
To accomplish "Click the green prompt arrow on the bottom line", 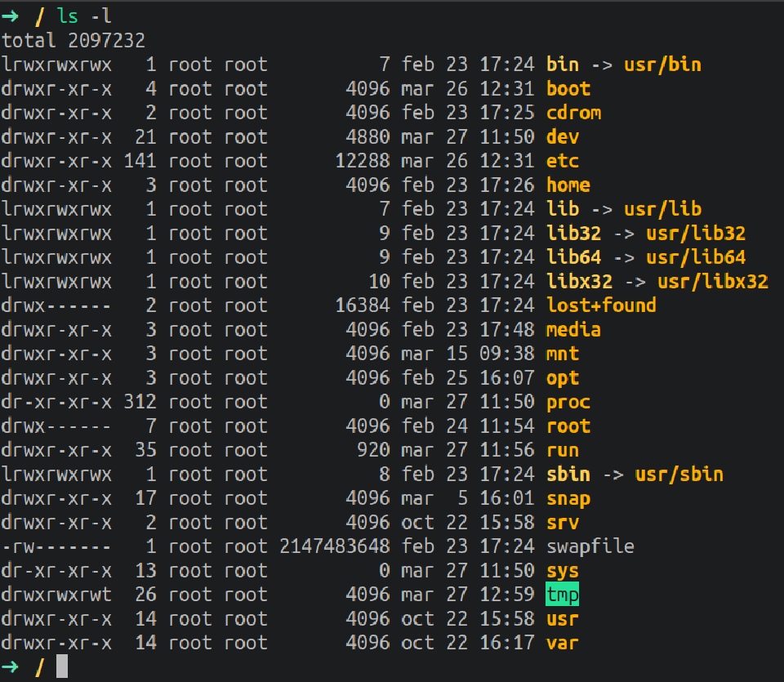I will click(x=11, y=667).
